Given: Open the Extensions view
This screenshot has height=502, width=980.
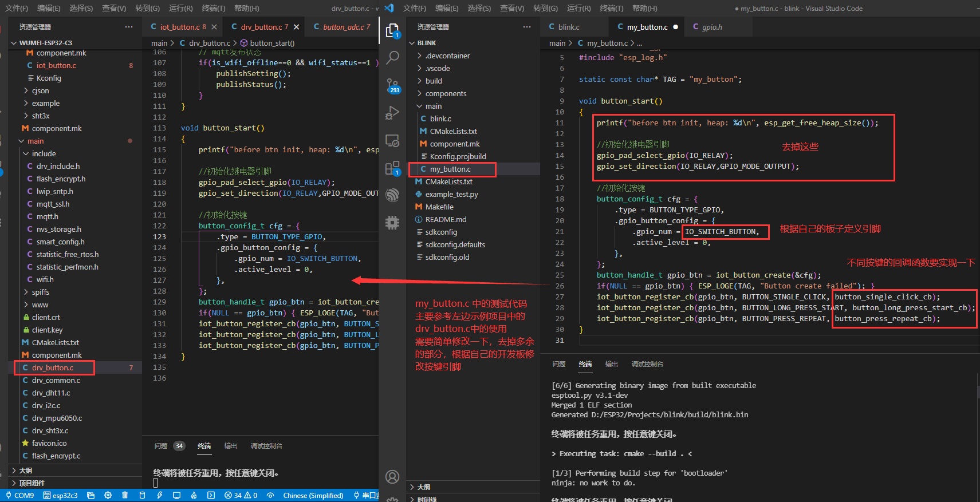Looking at the screenshot, I should 392,168.
